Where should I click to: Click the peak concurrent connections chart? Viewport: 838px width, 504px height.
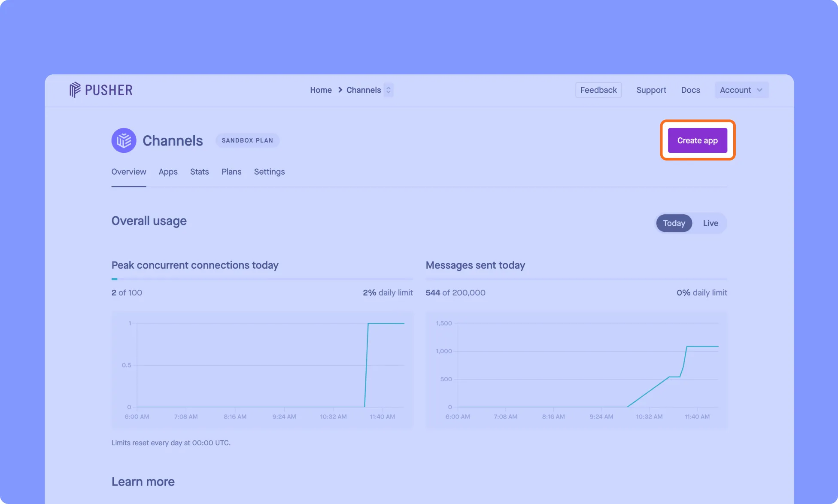(x=262, y=370)
